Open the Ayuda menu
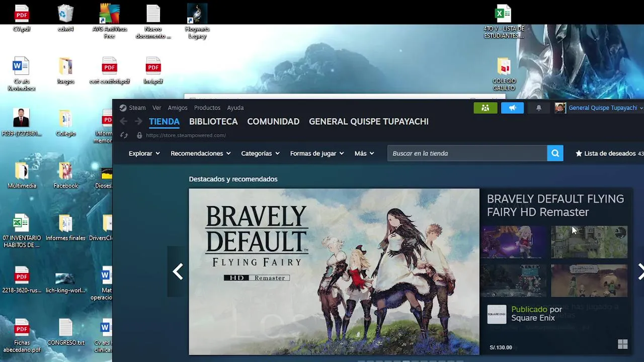This screenshot has height=362, width=644. [235, 108]
